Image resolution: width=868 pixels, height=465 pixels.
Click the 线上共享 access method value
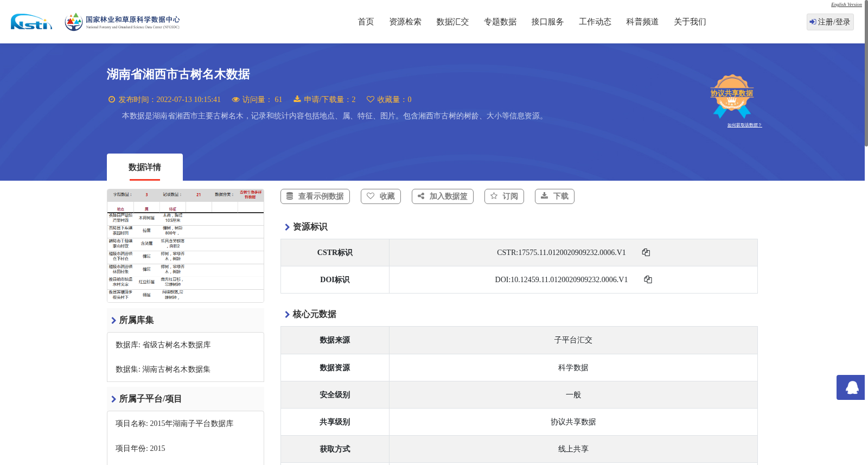pyautogui.click(x=573, y=449)
